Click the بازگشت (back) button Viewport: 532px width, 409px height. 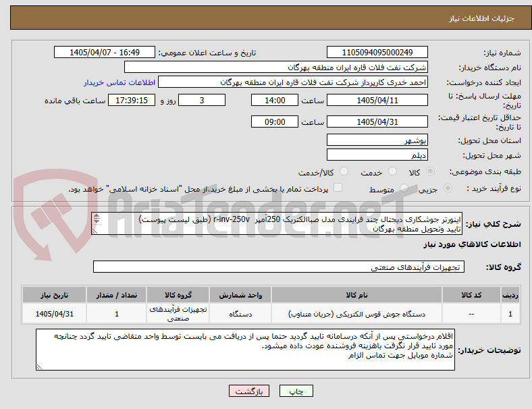click(249, 391)
